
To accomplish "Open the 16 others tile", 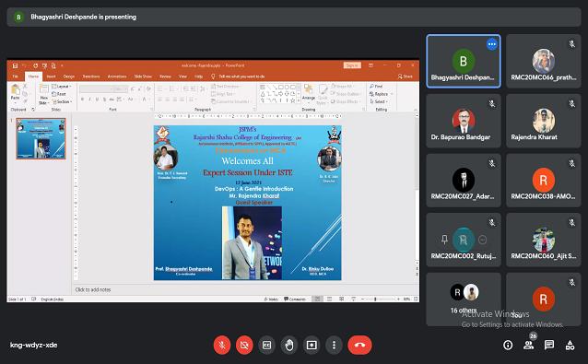I will [464, 299].
